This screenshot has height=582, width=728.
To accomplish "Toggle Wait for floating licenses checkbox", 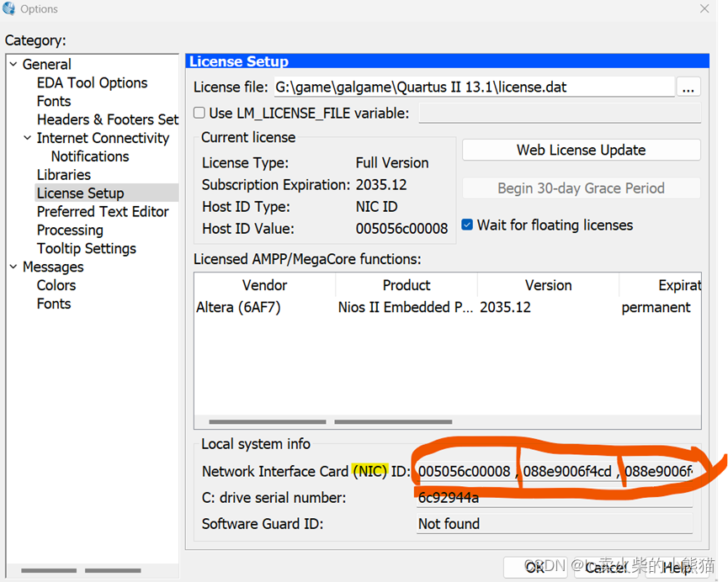I will click(x=468, y=225).
